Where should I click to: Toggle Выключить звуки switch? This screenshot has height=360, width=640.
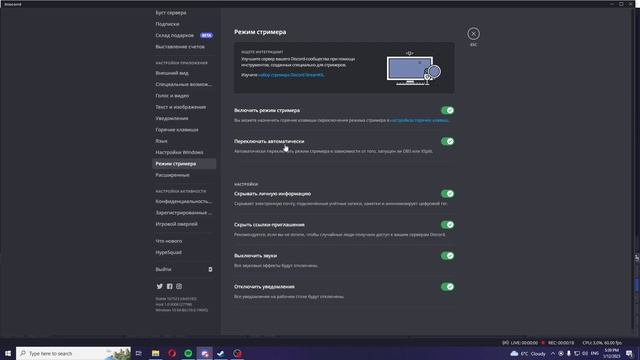(x=447, y=256)
